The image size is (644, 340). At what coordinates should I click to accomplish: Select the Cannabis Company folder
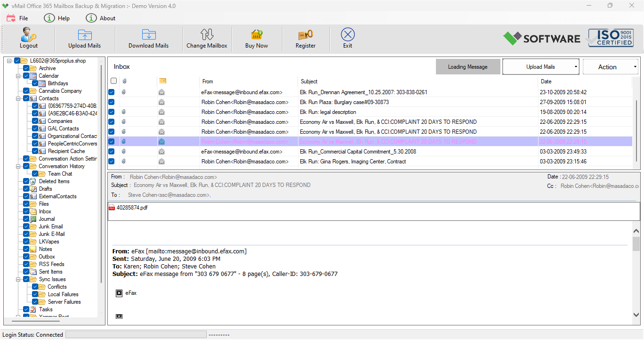pyautogui.click(x=60, y=91)
